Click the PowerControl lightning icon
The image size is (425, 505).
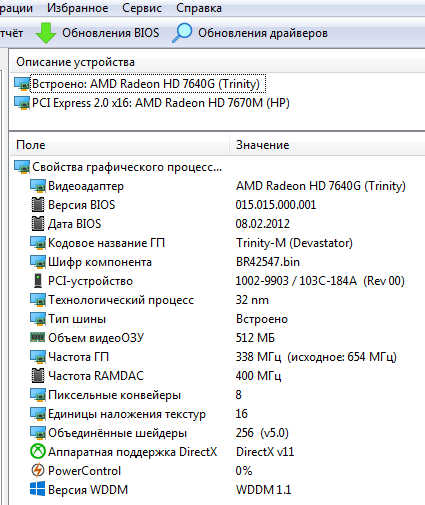coord(38,471)
